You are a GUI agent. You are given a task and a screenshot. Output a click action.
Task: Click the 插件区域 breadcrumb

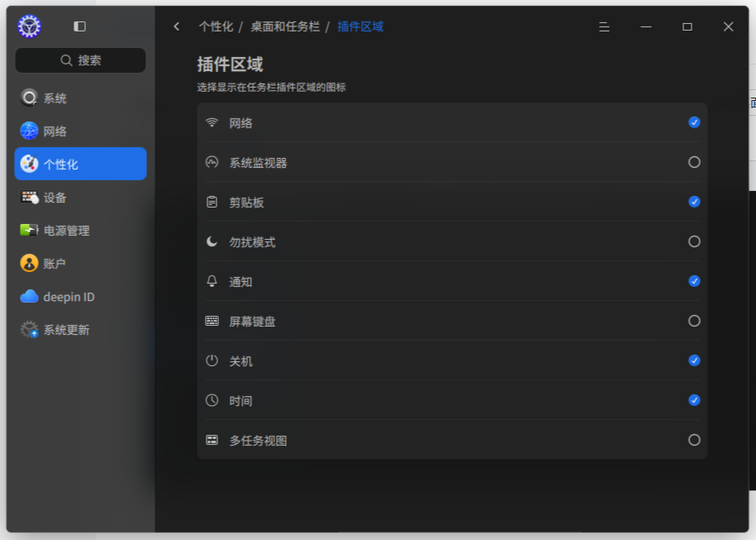360,26
